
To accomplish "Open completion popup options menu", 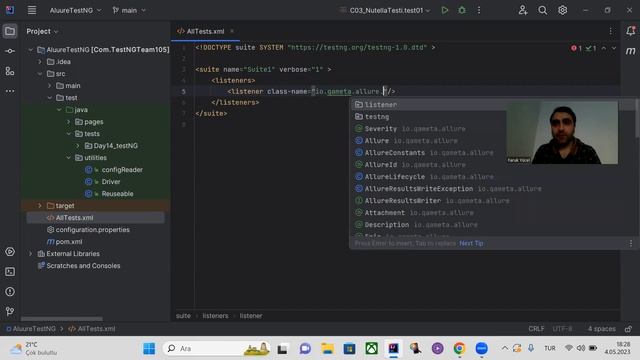I will tap(631, 243).
